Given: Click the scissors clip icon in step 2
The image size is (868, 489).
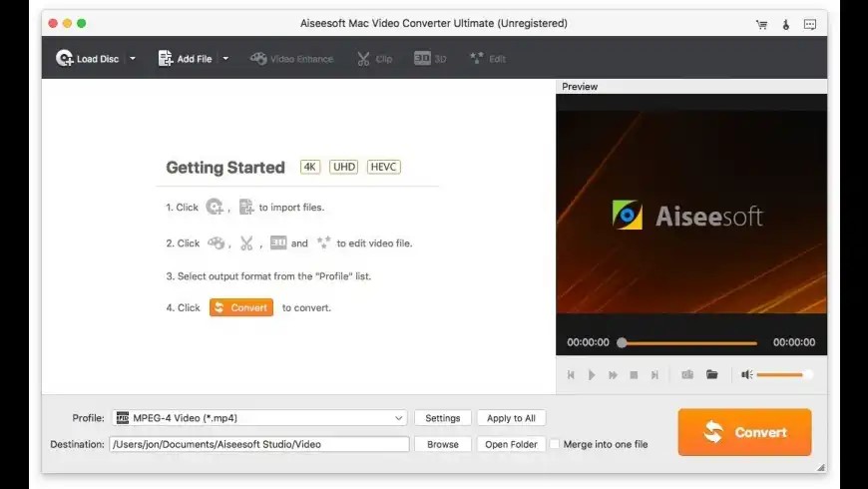Looking at the screenshot, I should coord(246,243).
